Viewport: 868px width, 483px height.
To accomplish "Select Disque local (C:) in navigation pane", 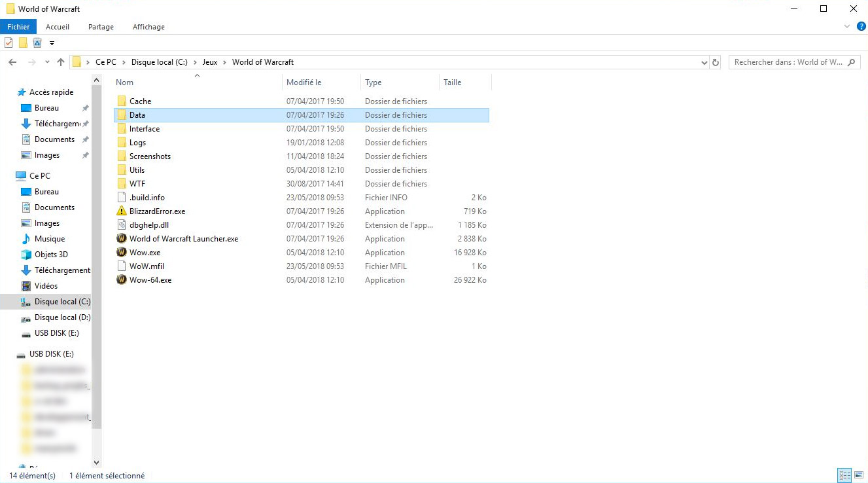I will (x=62, y=302).
